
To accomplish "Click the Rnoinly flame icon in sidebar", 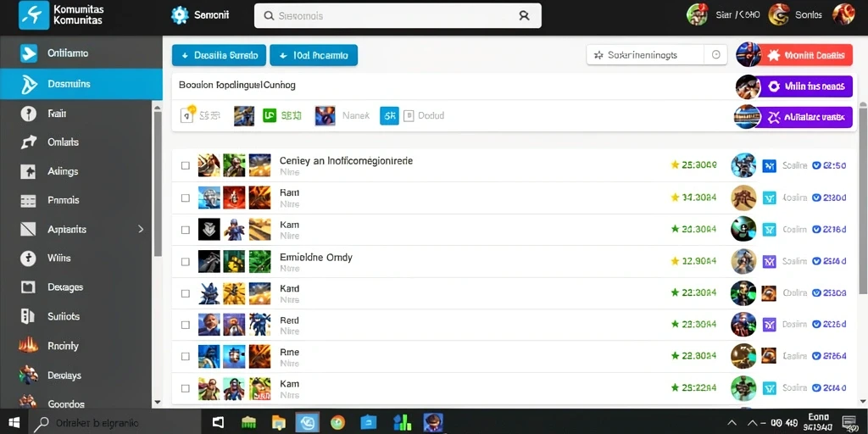I will tap(28, 346).
